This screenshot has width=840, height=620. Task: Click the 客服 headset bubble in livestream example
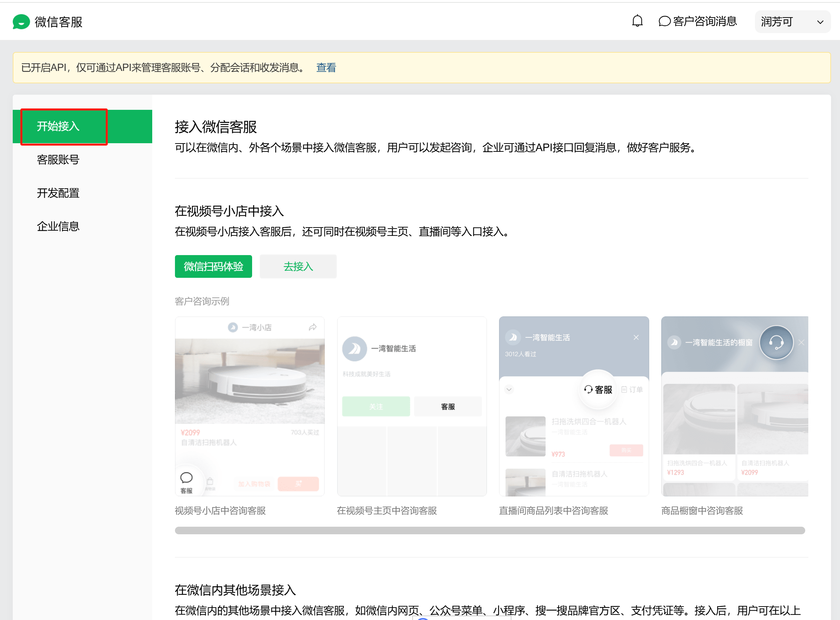click(x=598, y=390)
